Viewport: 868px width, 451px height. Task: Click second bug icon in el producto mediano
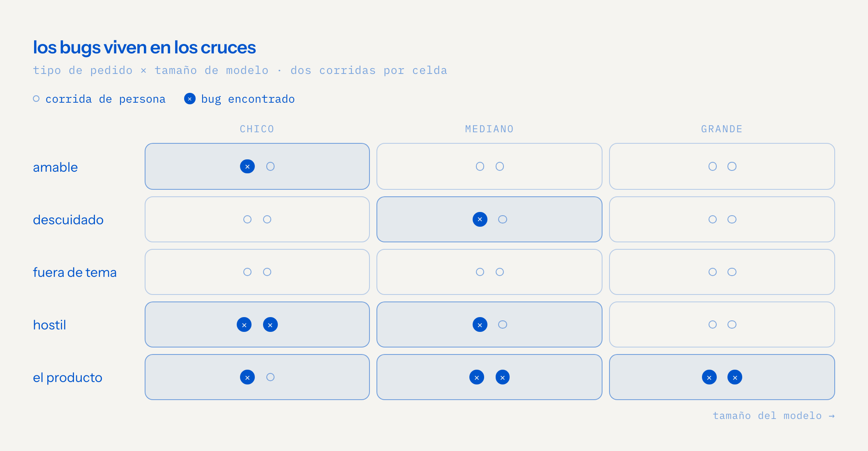503,377
